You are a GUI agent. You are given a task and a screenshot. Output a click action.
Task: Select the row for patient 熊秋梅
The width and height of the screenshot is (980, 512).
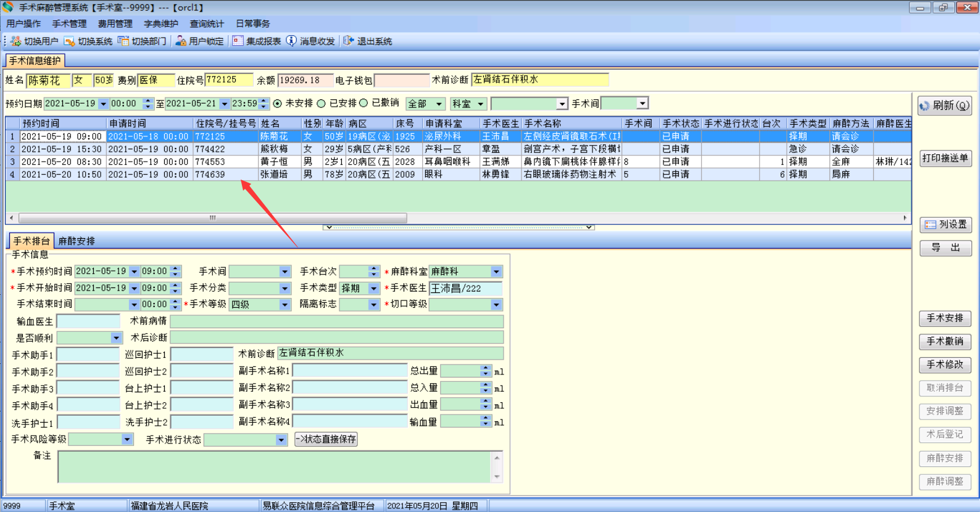click(458, 149)
